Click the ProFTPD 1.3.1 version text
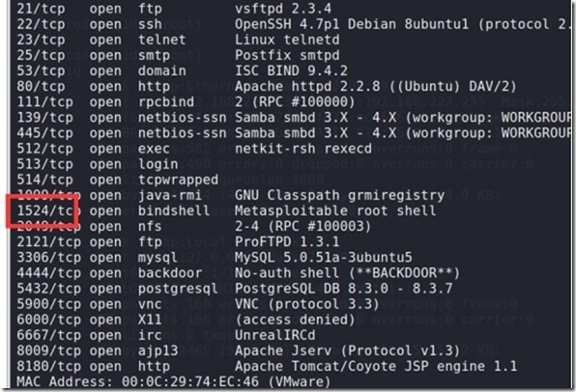This screenshot has height=392, width=576. [x=287, y=242]
